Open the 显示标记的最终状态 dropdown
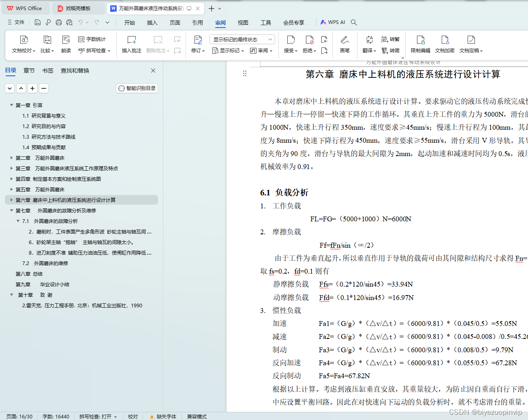528x420 pixels. pos(242,39)
